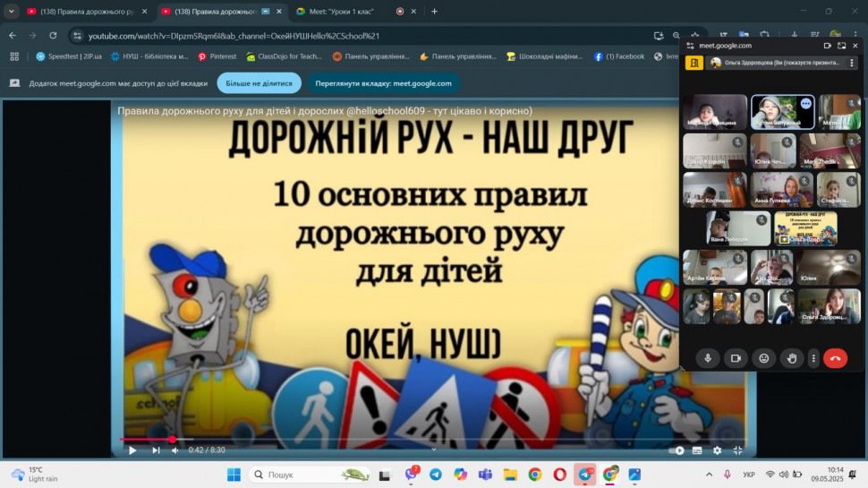Open the ClassDojo for Teach bookmark
This screenshot has height=488, width=868.
(x=284, y=56)
